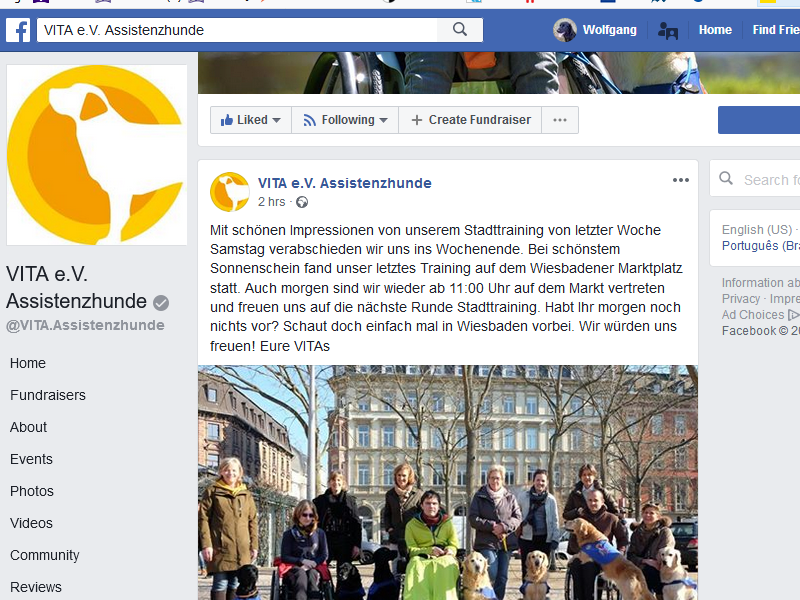Open the post options three-dot menu
The image size is (800, 600).
pyautogui.click(x=681, y=180)
